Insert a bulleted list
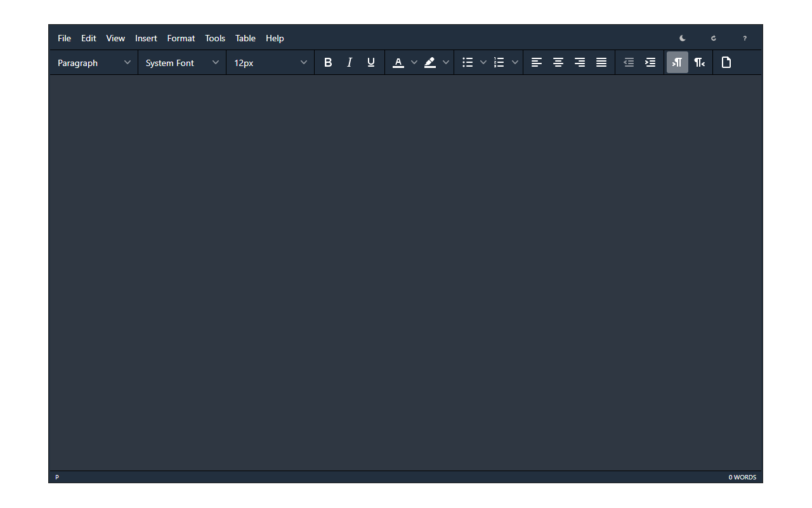Screen dimensions: 812x508 (x=468, y=62)
